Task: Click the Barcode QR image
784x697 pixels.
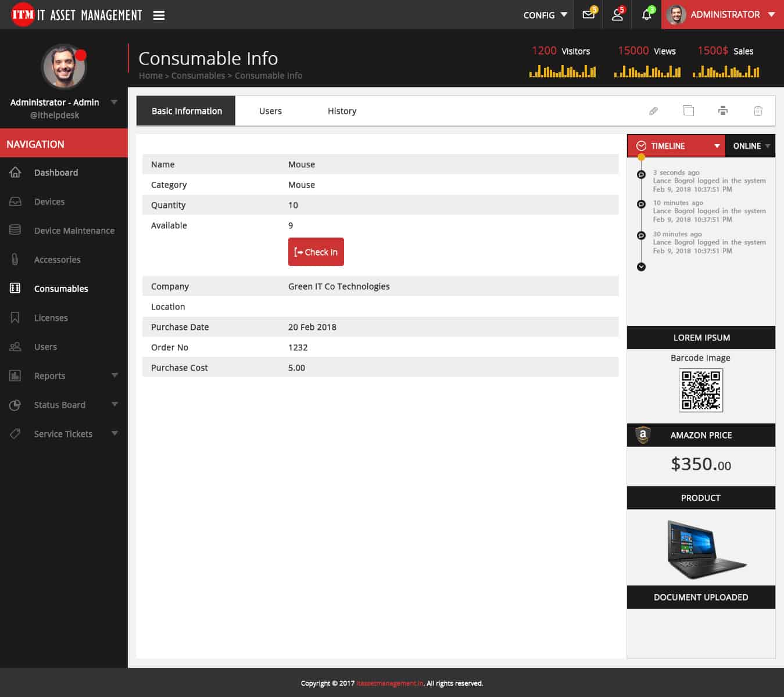Action: [700, 390]
